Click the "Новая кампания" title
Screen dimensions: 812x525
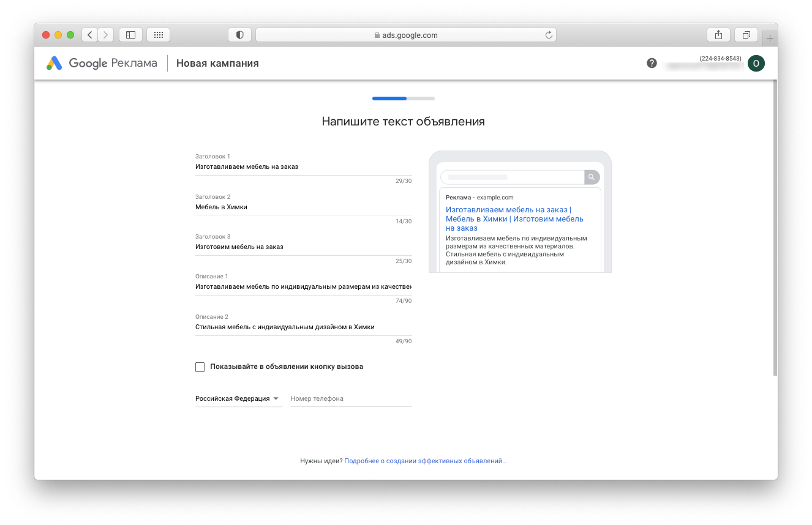[217, 63]
